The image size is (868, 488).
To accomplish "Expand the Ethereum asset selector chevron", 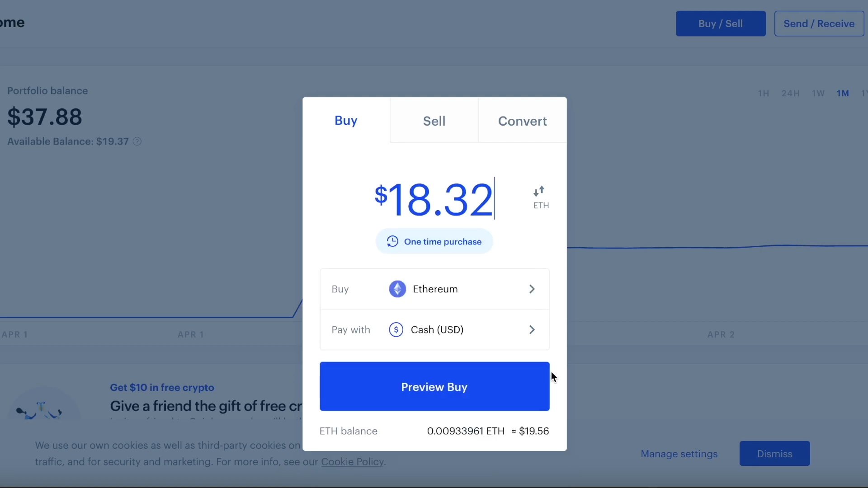I will coord(532,289).
